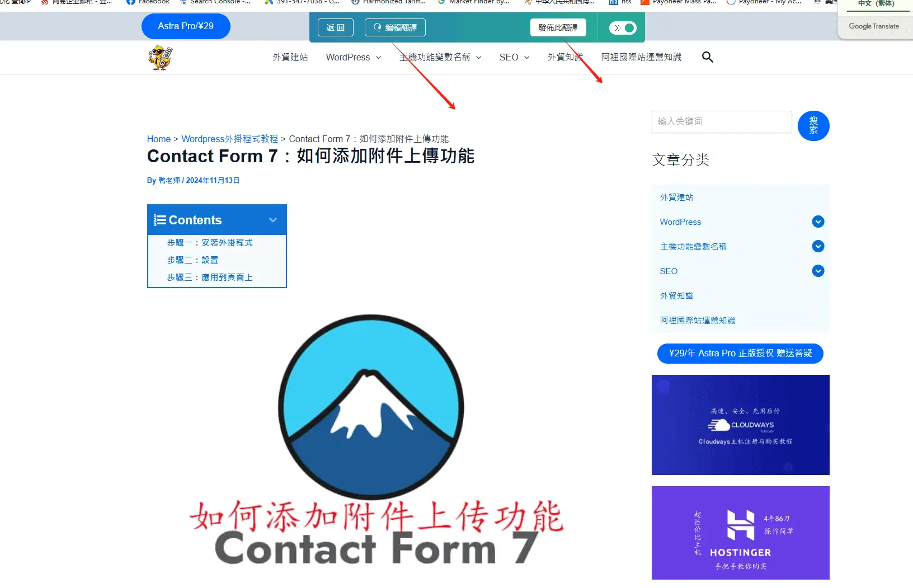Image resolution: width=913 pixels, height=588 pixels.
Task: Click the Hostinger banner image
Action: coord(741,533)
